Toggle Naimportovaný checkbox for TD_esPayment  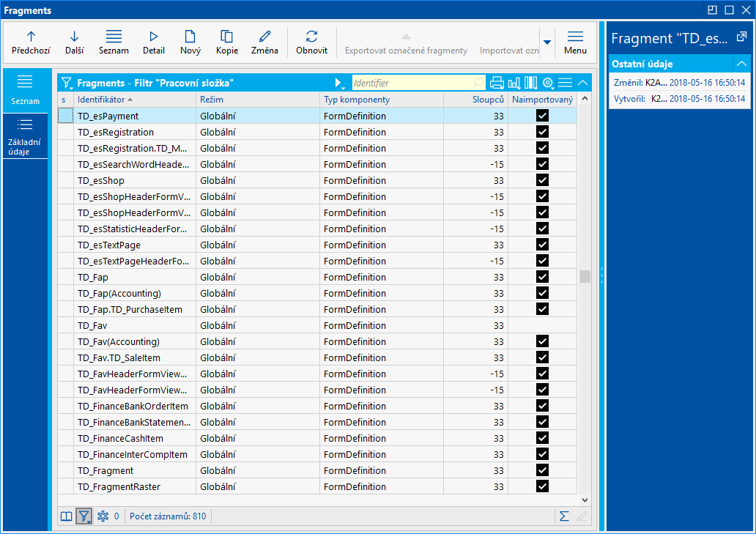542,116
